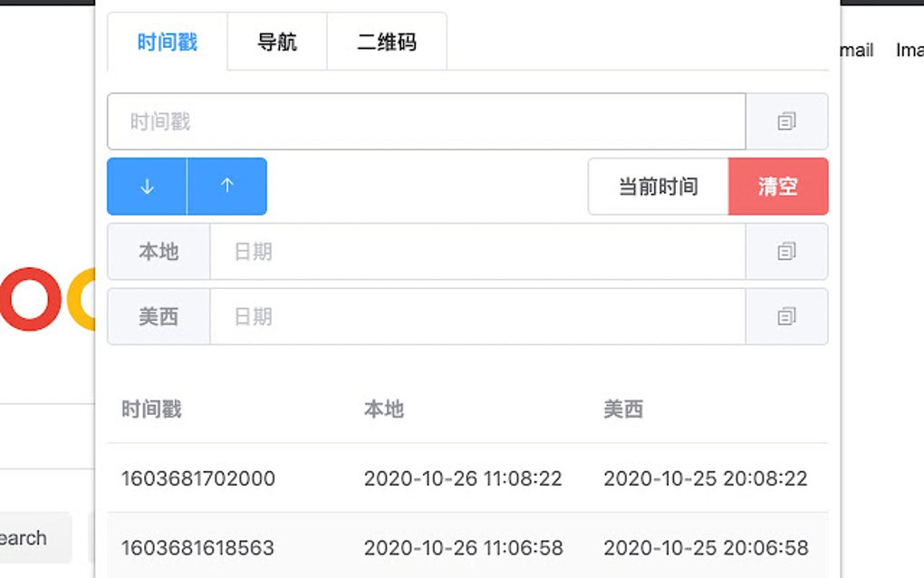Click the down arrow conversion icon
Image resolution: width=924 pixels, height=578 pixels.
[146, 187]
